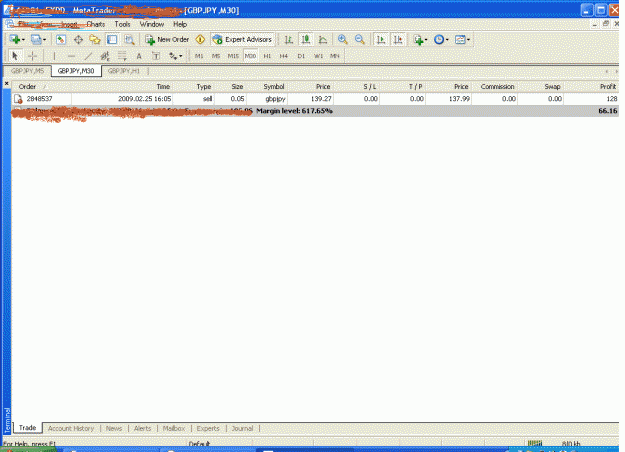The height and width of the screenshot is (452, 625).
Task: Expand the Profiles dropdown arrow
Action: click(45, 39)
